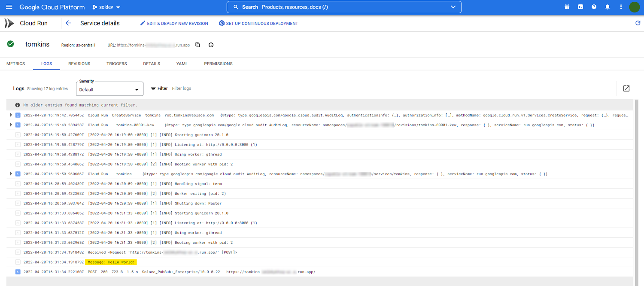Copy the service URL to clipboard
The width and height of the screenshot is (644, 286).
click(197, 45)
